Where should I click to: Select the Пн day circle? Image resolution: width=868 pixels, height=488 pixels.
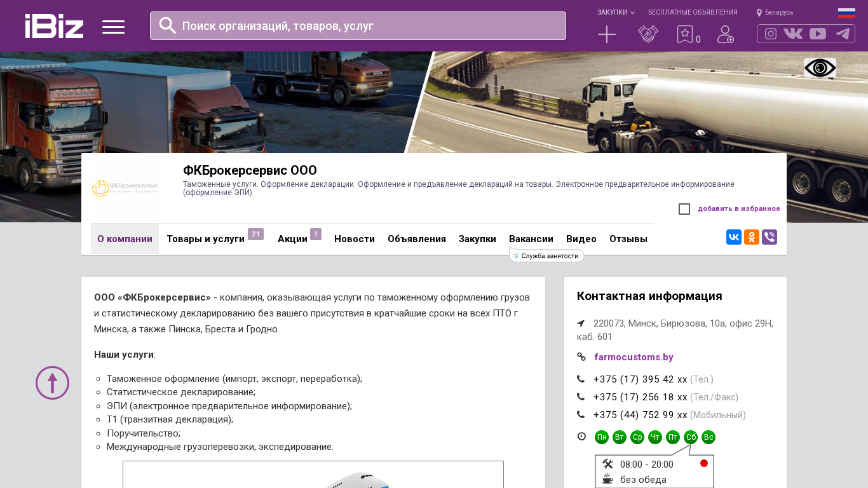pyautogui.click(x=602, y=437)
